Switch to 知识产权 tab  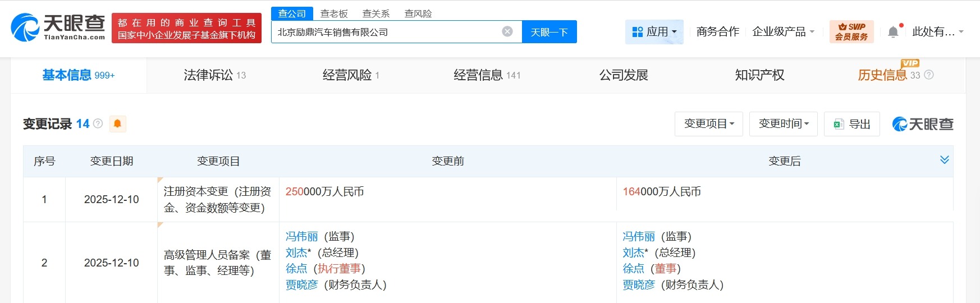pos(760,75)
